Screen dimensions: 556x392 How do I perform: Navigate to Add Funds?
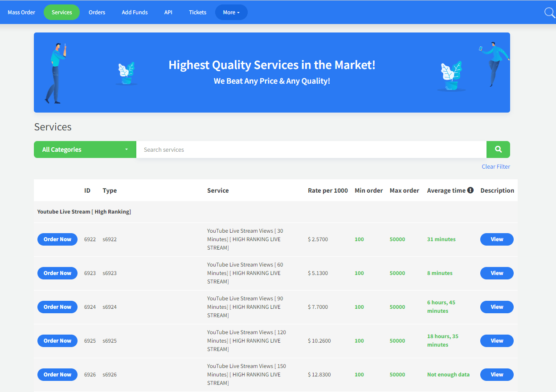pyautogui.click(x=135, y=12)
